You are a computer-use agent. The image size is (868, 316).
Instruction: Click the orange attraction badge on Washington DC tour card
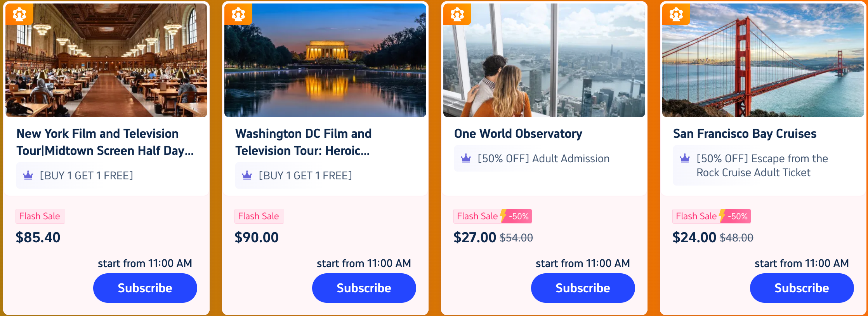238,15
